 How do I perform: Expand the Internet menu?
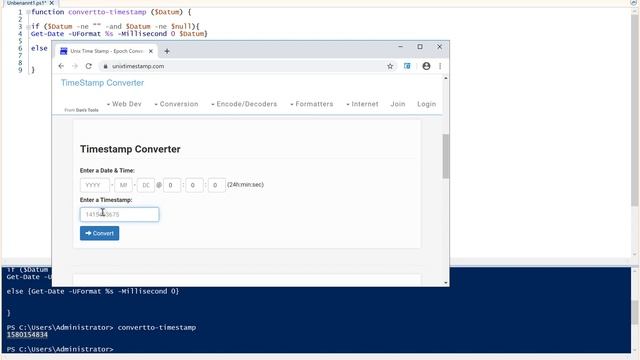coord(362,104)
